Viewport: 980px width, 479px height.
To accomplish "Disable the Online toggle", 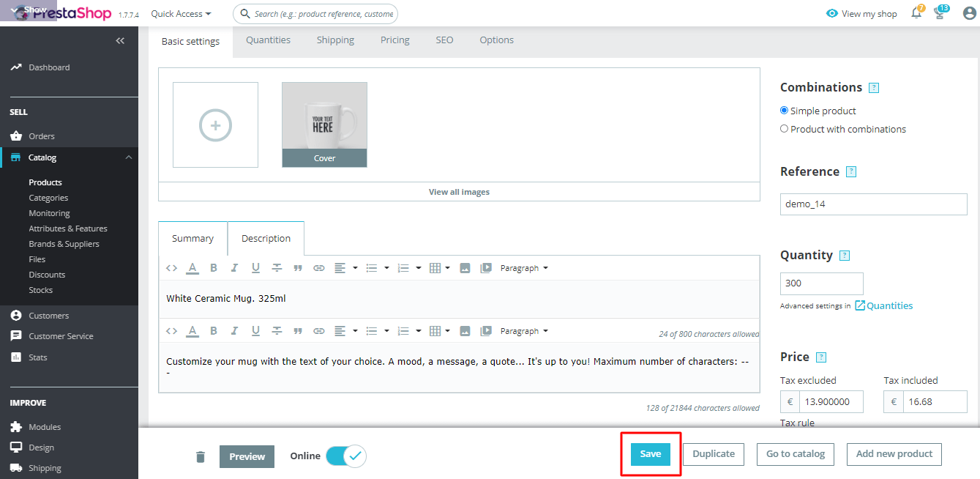I will pos(345,455).
